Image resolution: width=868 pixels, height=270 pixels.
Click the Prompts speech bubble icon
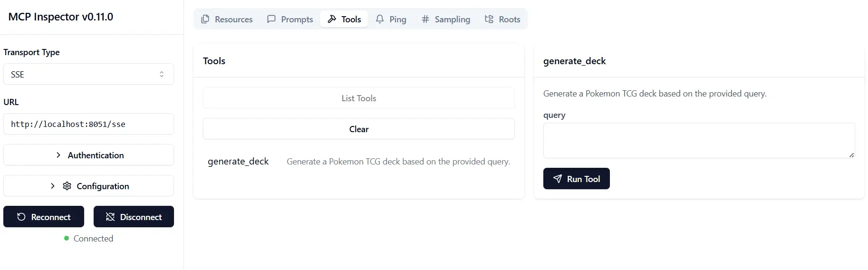[271, 19]
